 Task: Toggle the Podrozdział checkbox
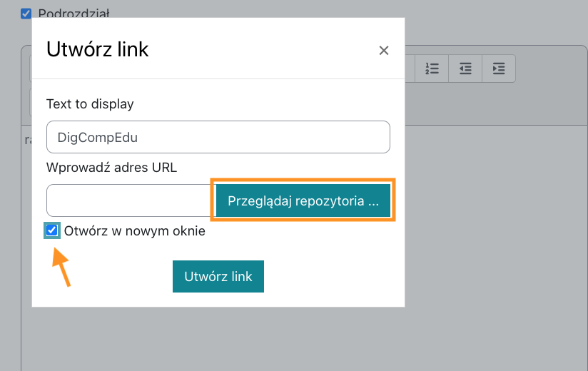26,13
